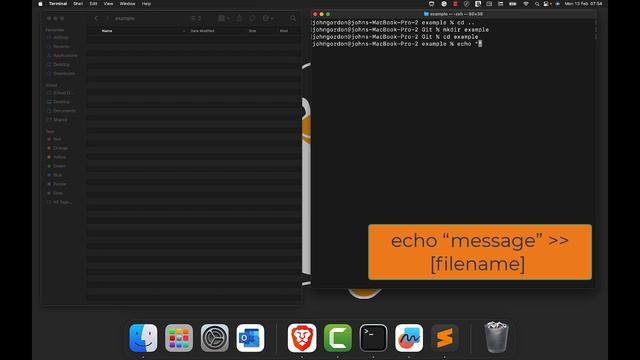Launch Brave browser from the Dock

(302, 338)
